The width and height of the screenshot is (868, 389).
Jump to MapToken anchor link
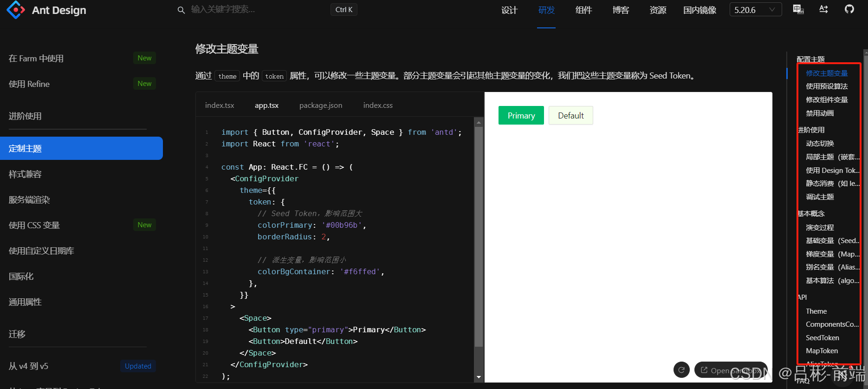coord(822,351)
